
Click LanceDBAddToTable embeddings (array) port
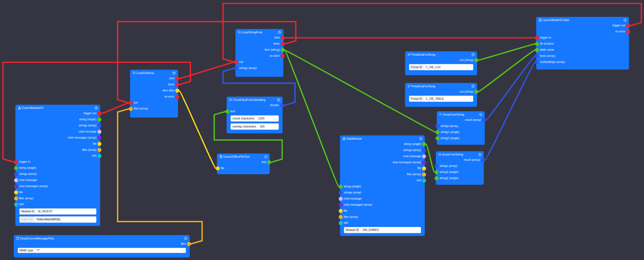[537, 62]
